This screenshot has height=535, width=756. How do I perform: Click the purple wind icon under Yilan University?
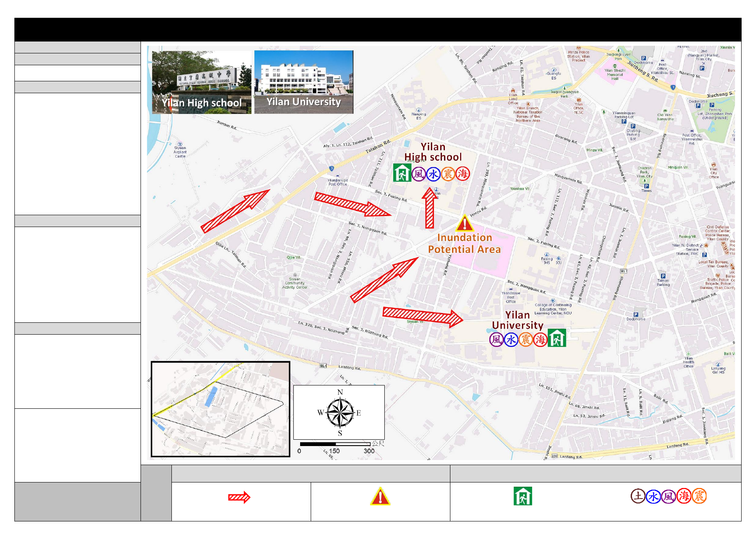(x=497, y=339)
